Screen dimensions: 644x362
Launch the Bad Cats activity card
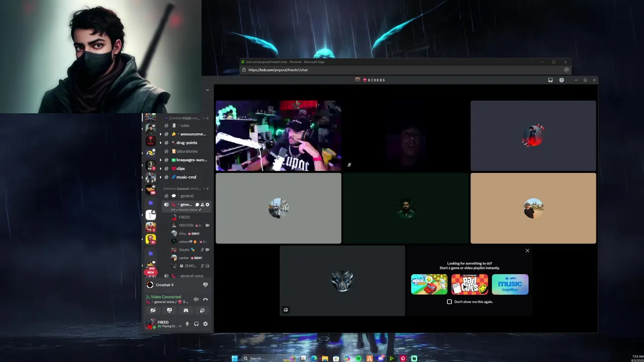pos(469,285)
